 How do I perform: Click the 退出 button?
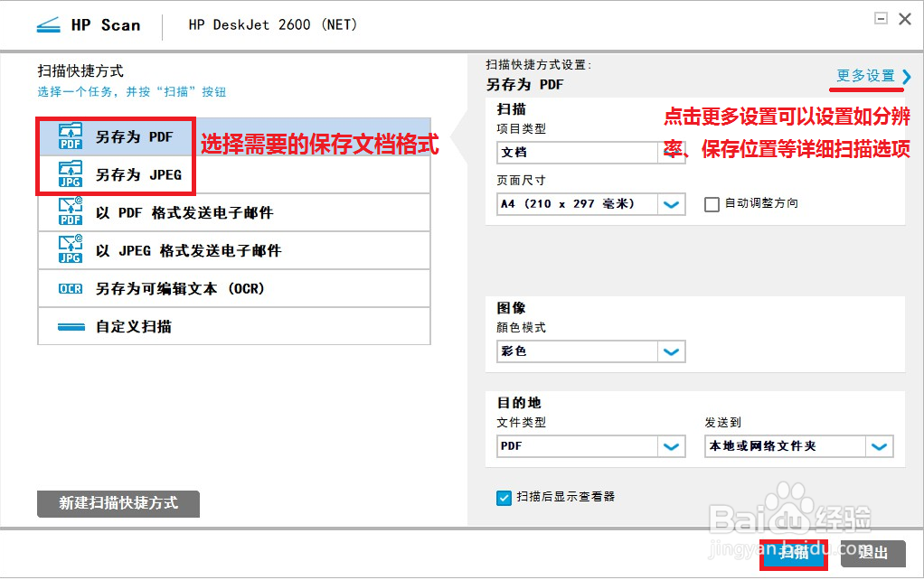click(872, 554)
